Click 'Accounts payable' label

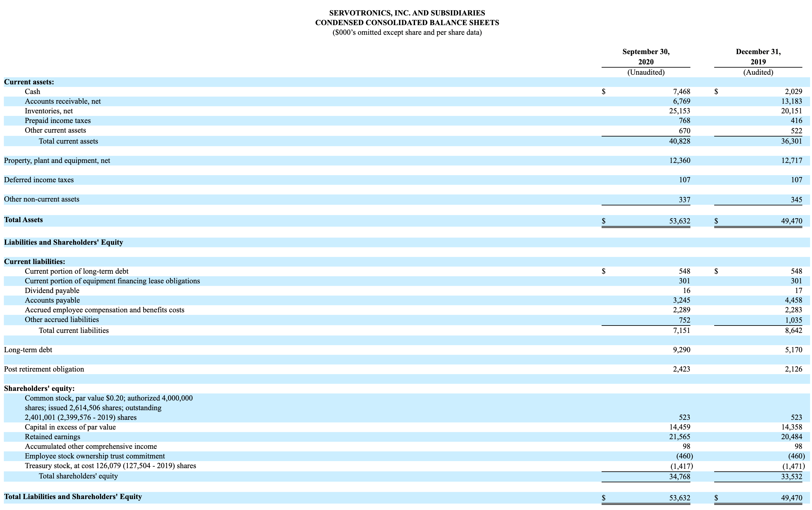(52, 300)
